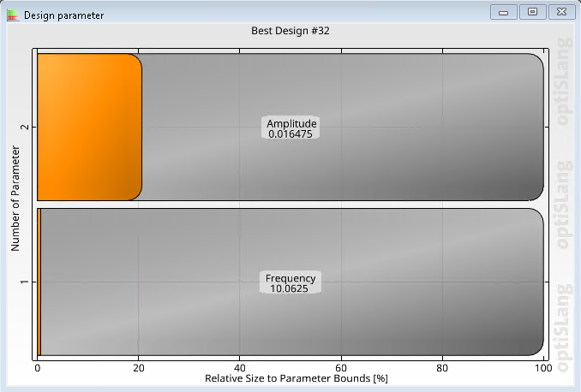Click the x-axis tick label 80

pyautogui.click(x=442, y=368)
